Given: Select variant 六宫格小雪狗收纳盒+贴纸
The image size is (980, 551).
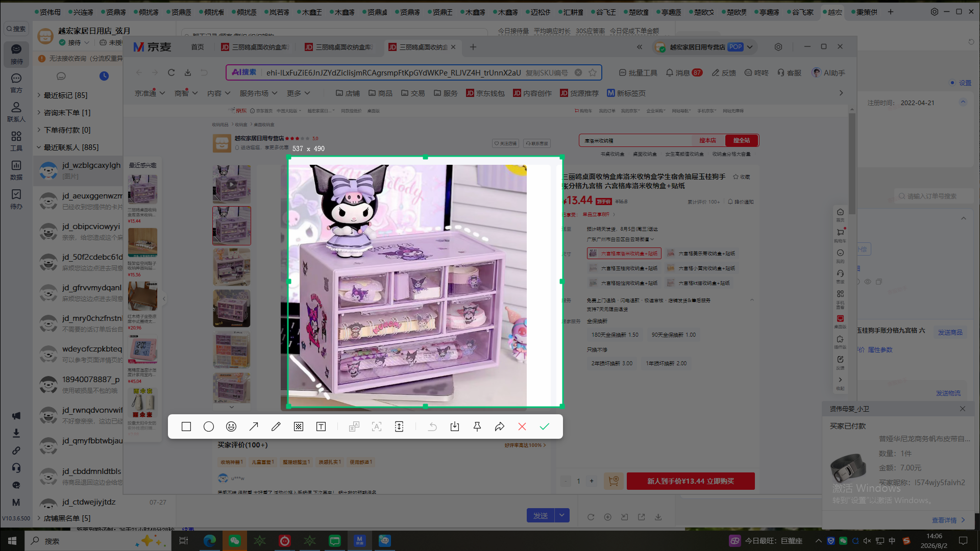Looking at the screenshot, I should tap(702, 268).
